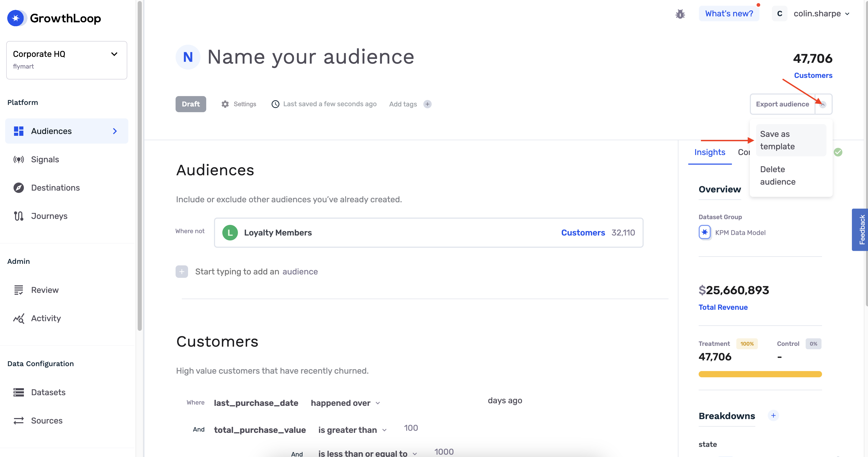Viewport: 868px width, 457px height.
Task: Click the Treatment 100% badge
Action: coord(747,344)
